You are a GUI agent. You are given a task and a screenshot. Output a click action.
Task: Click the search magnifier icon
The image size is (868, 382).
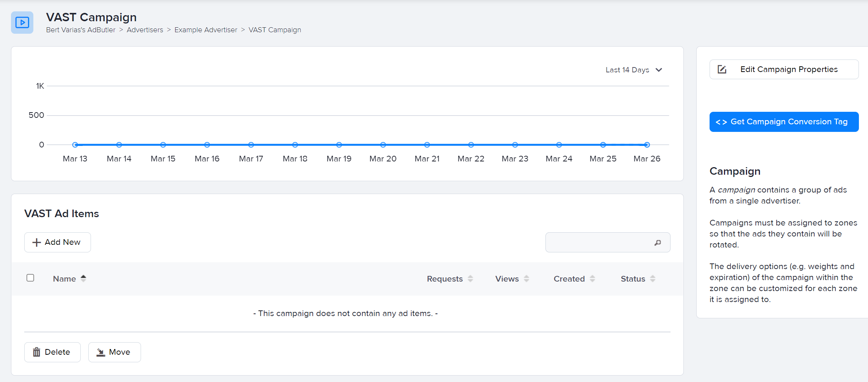(x=658, y=242)
